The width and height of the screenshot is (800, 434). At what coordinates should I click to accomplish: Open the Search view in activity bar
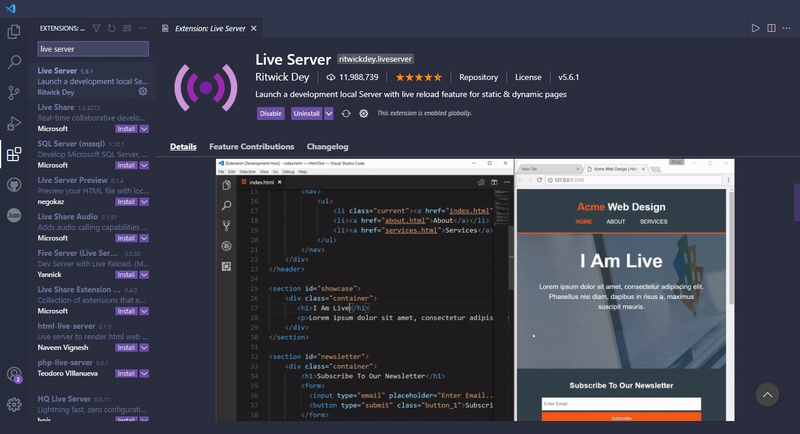coord(14,62)
